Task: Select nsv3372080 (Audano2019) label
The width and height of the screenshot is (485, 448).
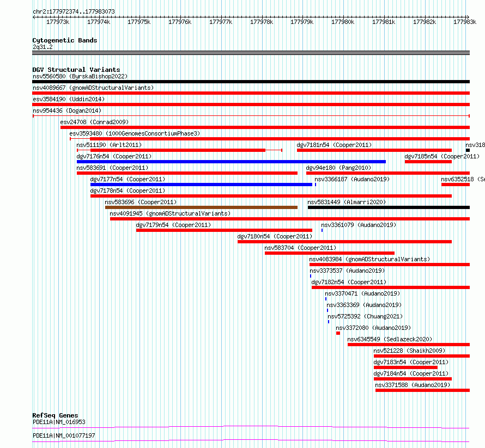Action: pyautogui.click(x=373, y=328)
